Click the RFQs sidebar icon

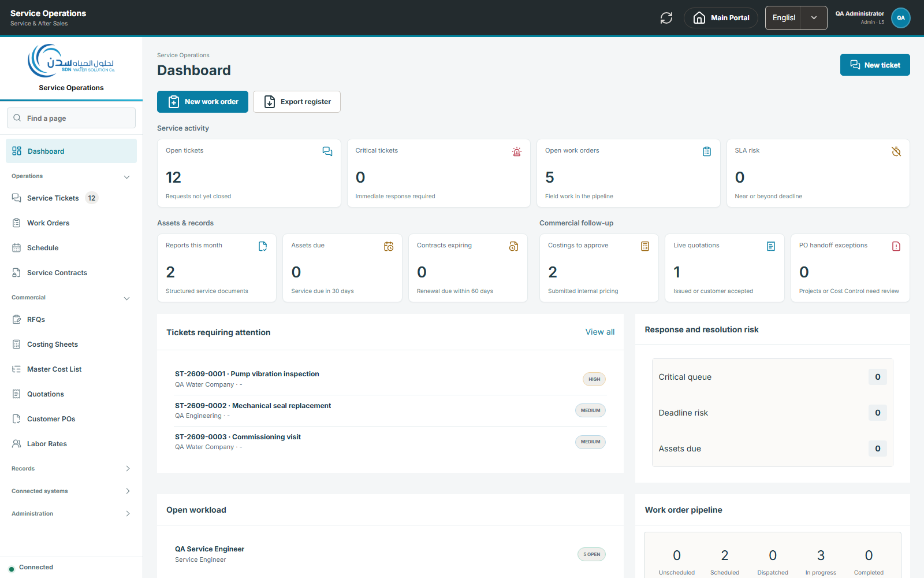[x=17, y=320]
